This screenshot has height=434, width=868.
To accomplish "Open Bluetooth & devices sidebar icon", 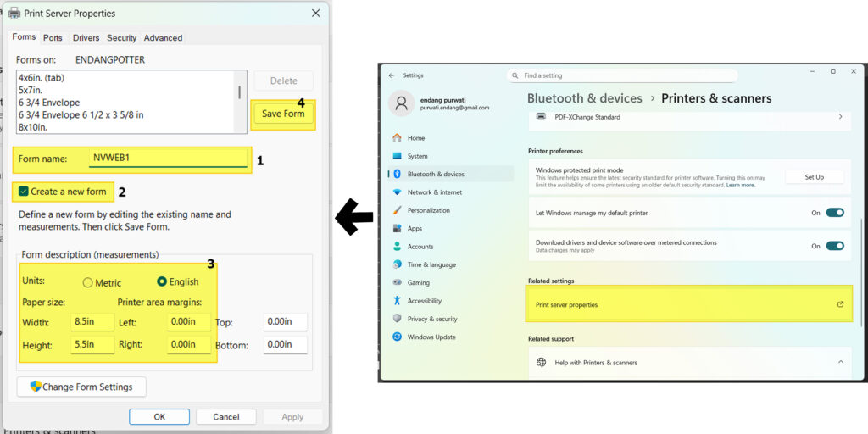I will [x=397, y=174].
